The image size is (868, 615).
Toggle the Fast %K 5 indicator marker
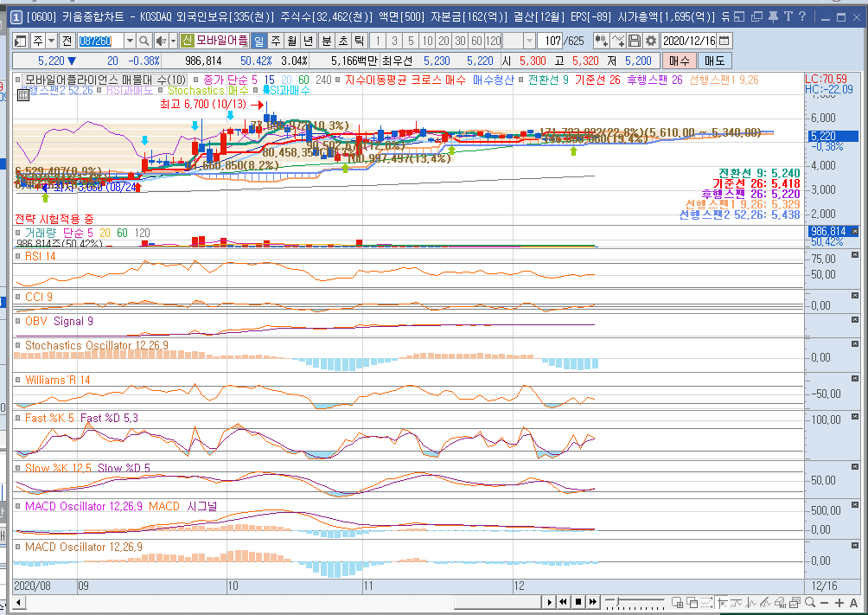pyautogui.click(x=17, y=418)
